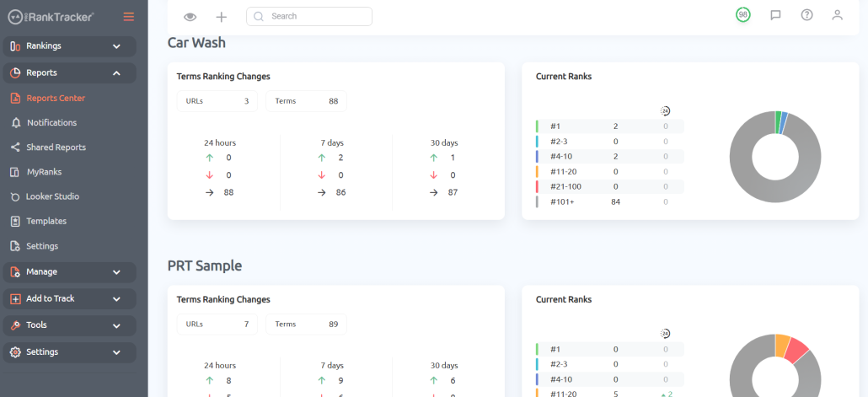
Task: Click the Tools wrench icon
Action: [x=15, y=325]
